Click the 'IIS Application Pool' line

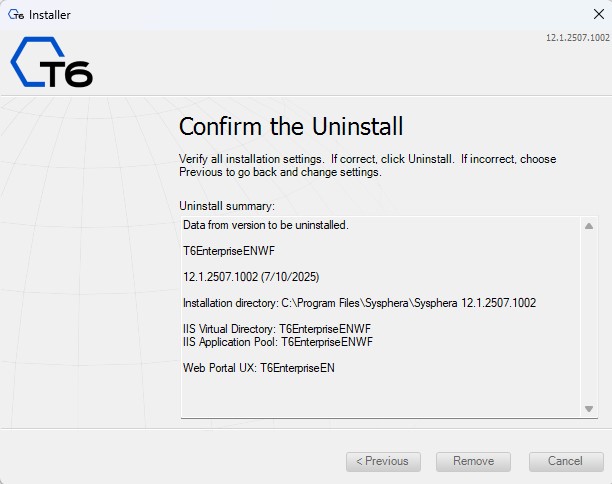pyautogui.click(x=278, y=342)
